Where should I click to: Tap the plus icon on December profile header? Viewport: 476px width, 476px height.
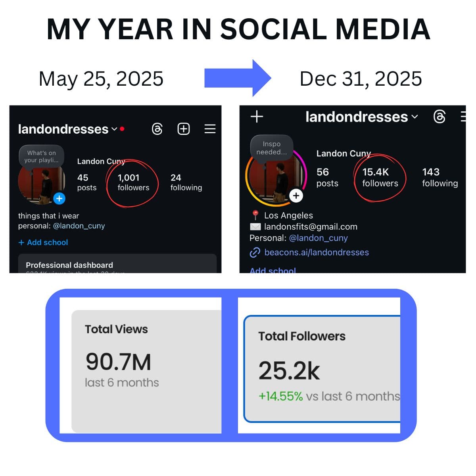point(257,116)
